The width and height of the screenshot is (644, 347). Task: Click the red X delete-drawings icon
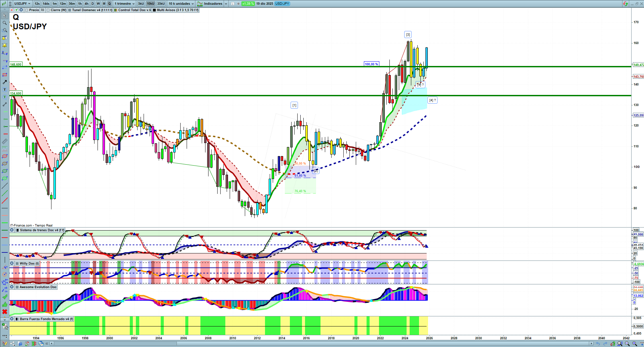point(5,312)
